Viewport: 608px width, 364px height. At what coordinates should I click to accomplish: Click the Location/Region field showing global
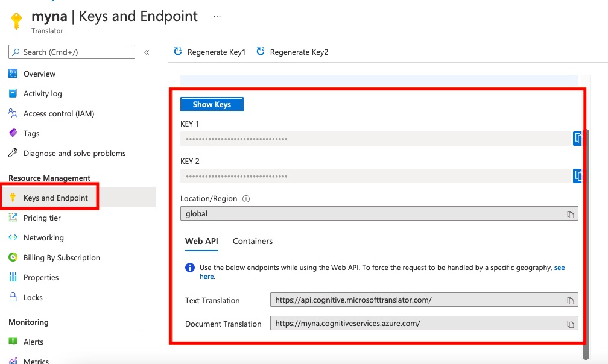[379, 213]
